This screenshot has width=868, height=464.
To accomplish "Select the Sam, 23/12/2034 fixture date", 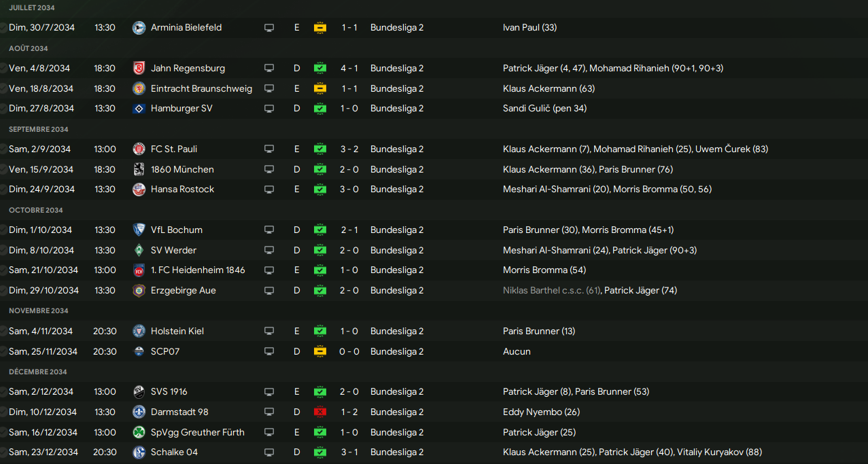I will (x=44, y=452).
